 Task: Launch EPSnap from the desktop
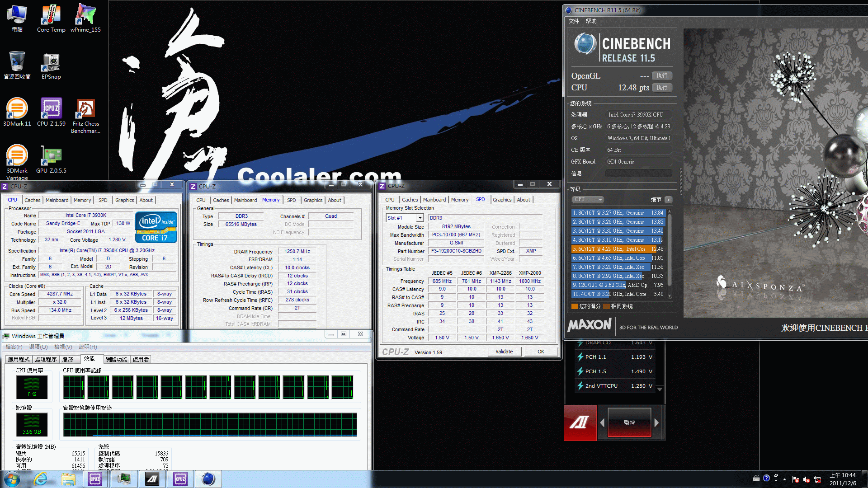(x=51, y=65)
